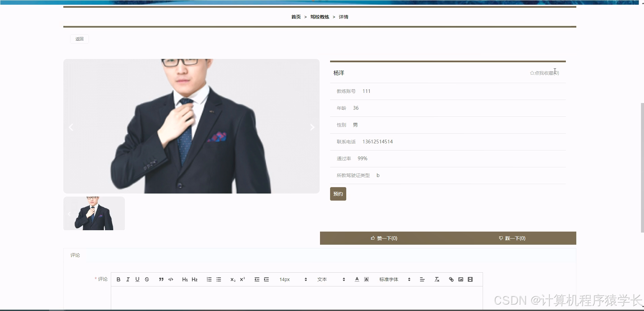644x311 pixels.
Task: Apply italic formatting in the editor toolbar
Action: tap(128, 279)
